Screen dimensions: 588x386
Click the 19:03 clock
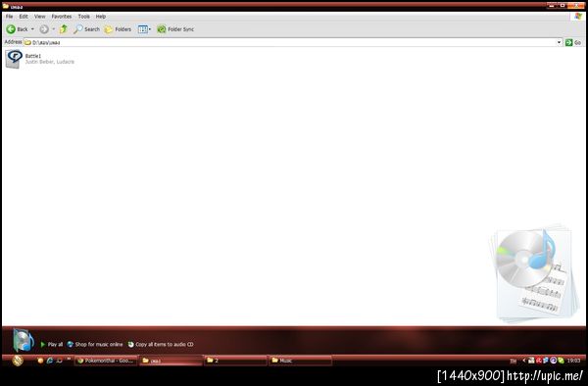[x=573, y=361]
